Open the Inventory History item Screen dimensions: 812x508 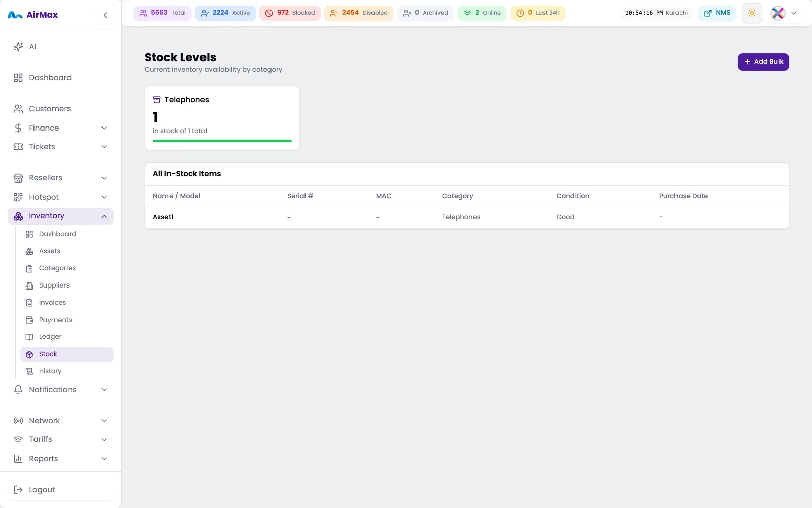point(66,371)
